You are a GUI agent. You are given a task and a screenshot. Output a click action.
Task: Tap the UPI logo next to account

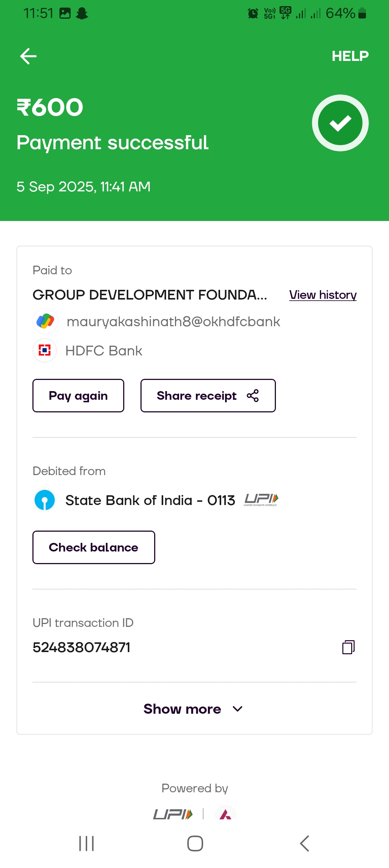(261, 500)
